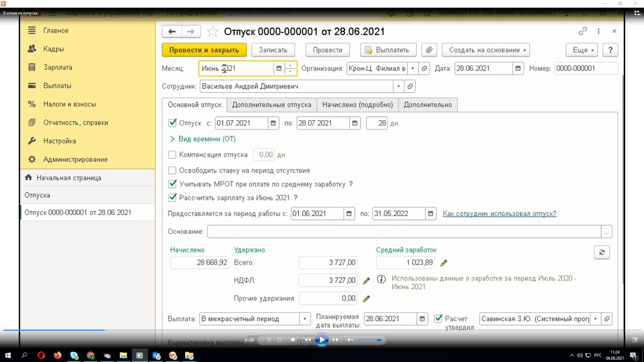Go forward with the right arrow button

click(191, 32)
